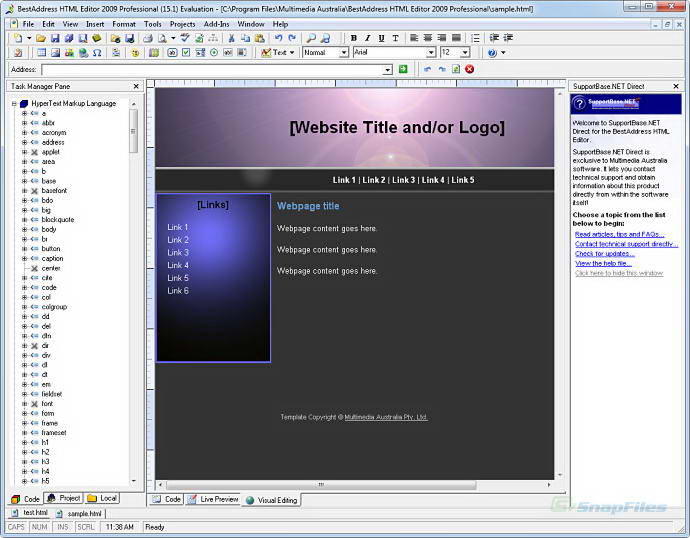Click View the help file link
The width and height of the screenshot is (690, 538).
tap(603, 264)
